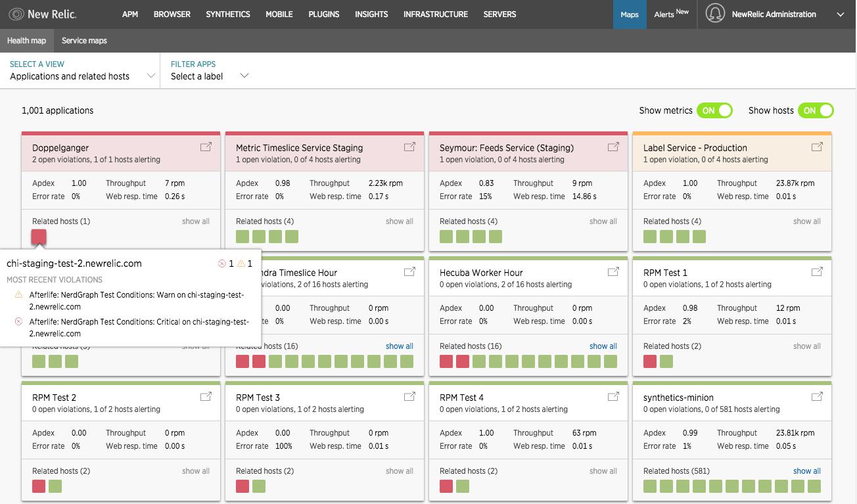Screen dimensions: 857x504
Task: Open Hecuba Worker Hour external link icon
Action: (613, 272)
